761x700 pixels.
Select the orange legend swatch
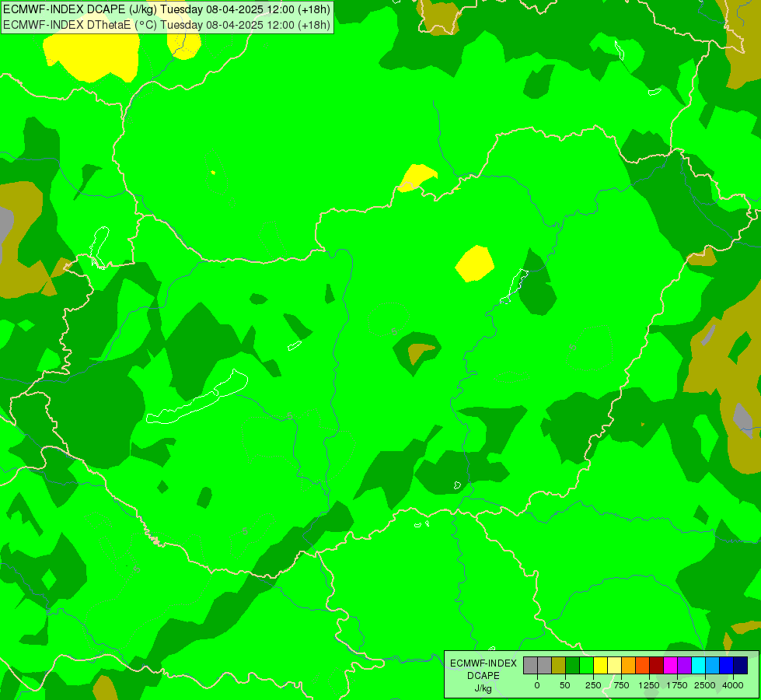tap(629, 666)
